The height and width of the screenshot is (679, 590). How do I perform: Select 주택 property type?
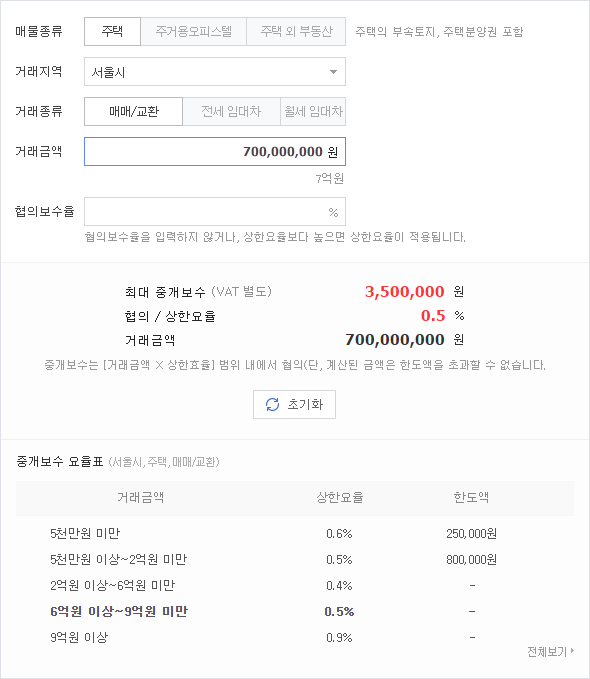coord(112,32)
